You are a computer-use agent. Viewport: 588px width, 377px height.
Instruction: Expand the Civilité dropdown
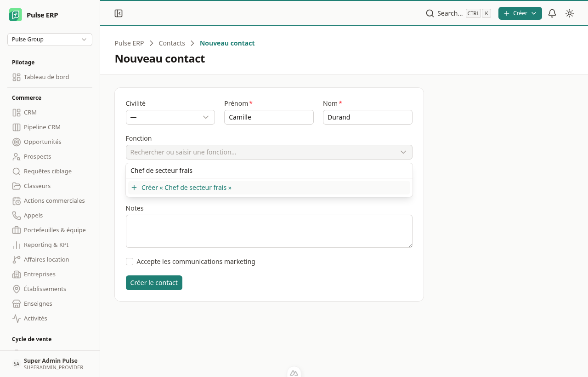[170, 117]
